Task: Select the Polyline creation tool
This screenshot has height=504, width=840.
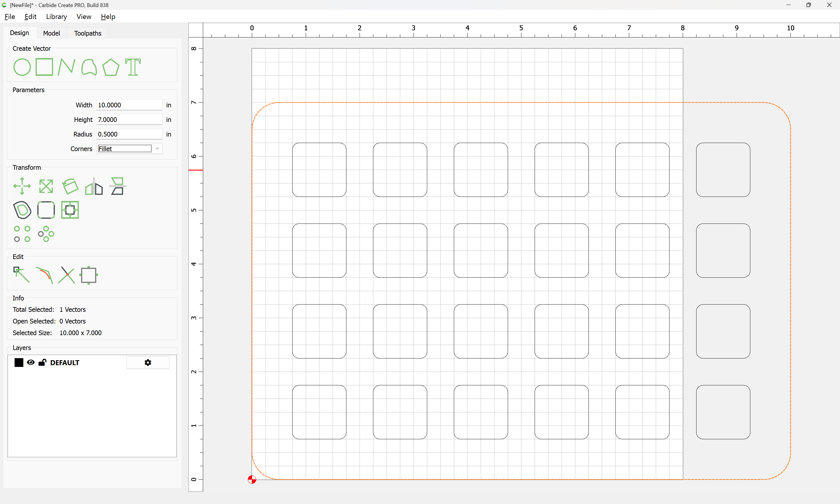Action: 66,66
